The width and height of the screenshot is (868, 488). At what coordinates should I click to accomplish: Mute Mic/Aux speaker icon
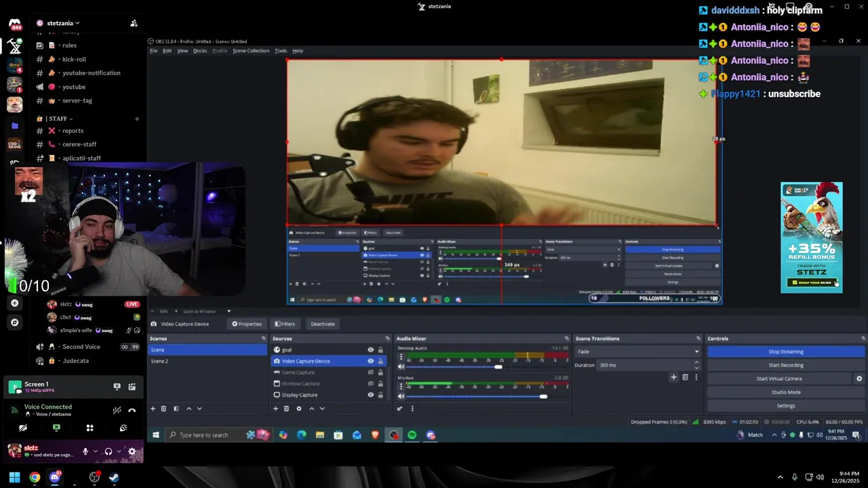click(x=401, y=396)
